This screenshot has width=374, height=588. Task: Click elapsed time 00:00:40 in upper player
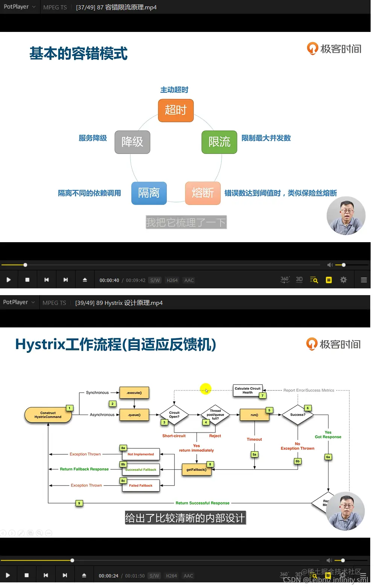click(x=109, y=280)
